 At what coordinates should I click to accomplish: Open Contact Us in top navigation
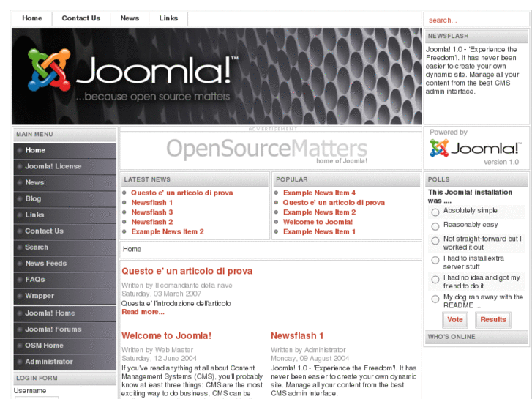pos(81,19)
